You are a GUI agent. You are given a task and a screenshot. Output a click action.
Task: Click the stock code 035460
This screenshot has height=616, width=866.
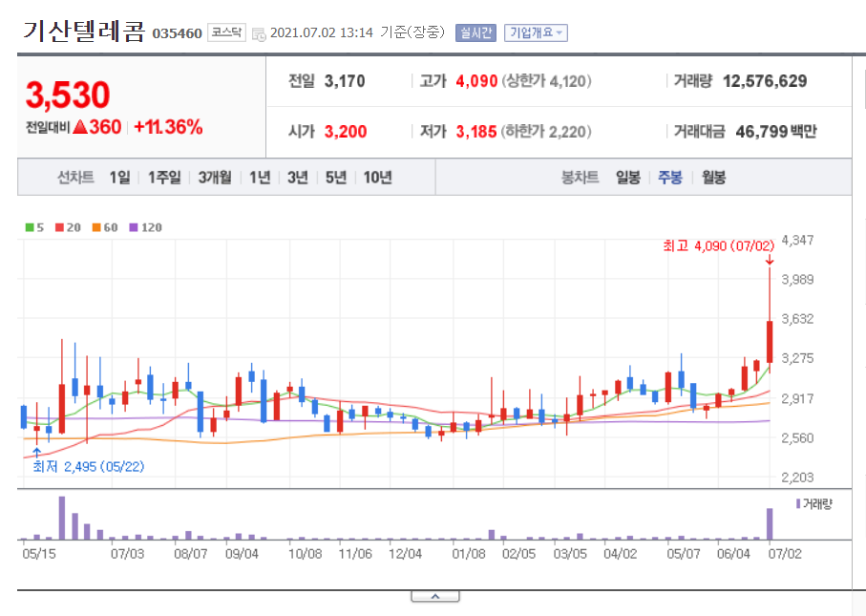pyautogui.click(x=178, y=33)
